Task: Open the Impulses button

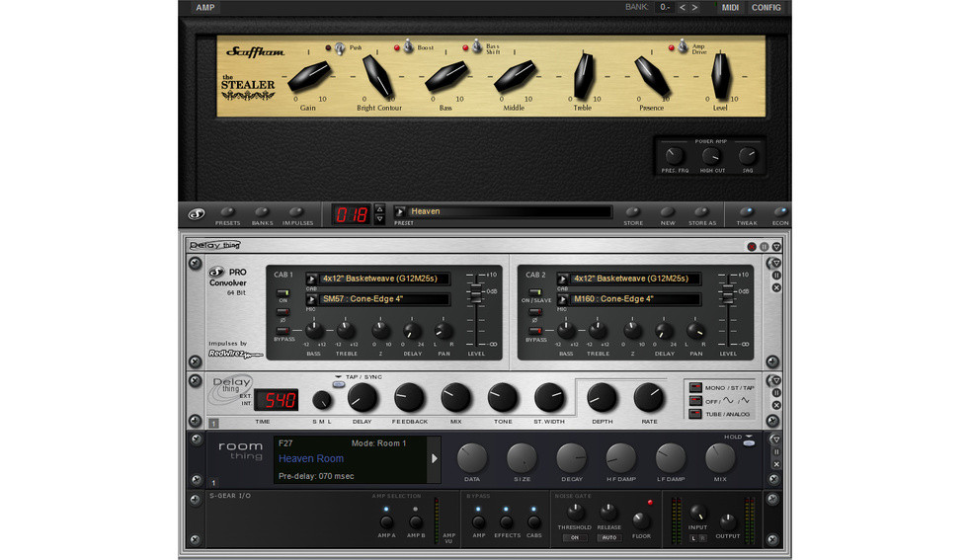Action: 297,212
